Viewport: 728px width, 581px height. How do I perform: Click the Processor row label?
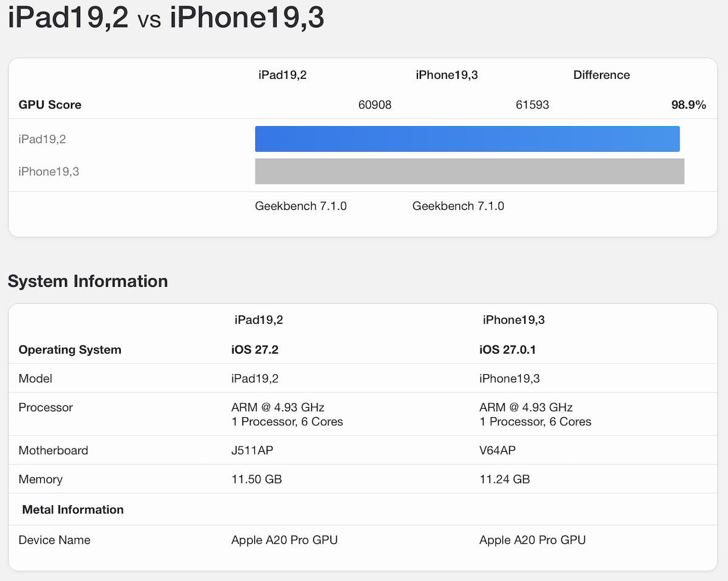coord(45,408)
